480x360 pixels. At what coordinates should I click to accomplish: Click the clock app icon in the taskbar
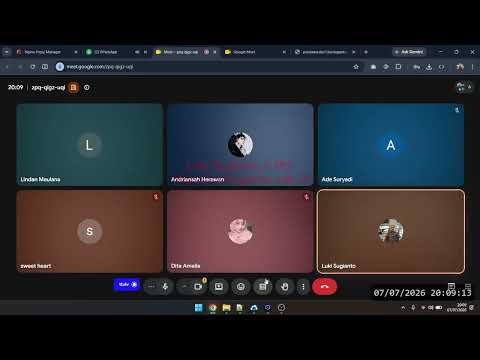coord(281,308)
